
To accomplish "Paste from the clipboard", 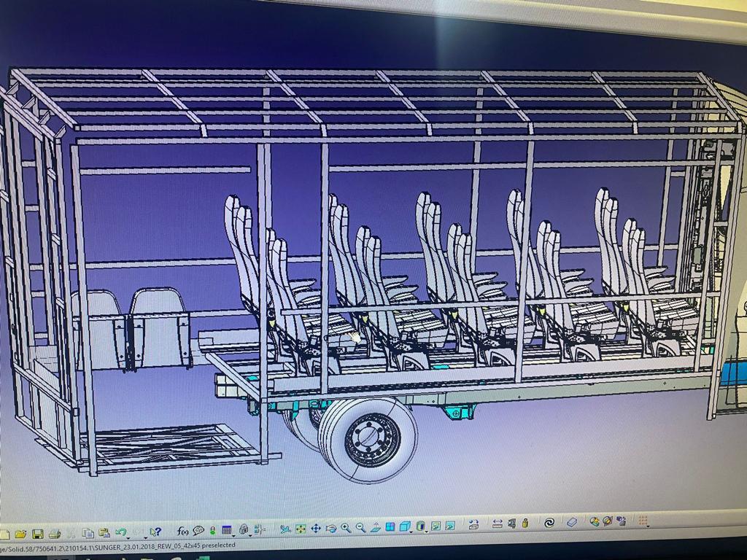I will coord(104,533).
